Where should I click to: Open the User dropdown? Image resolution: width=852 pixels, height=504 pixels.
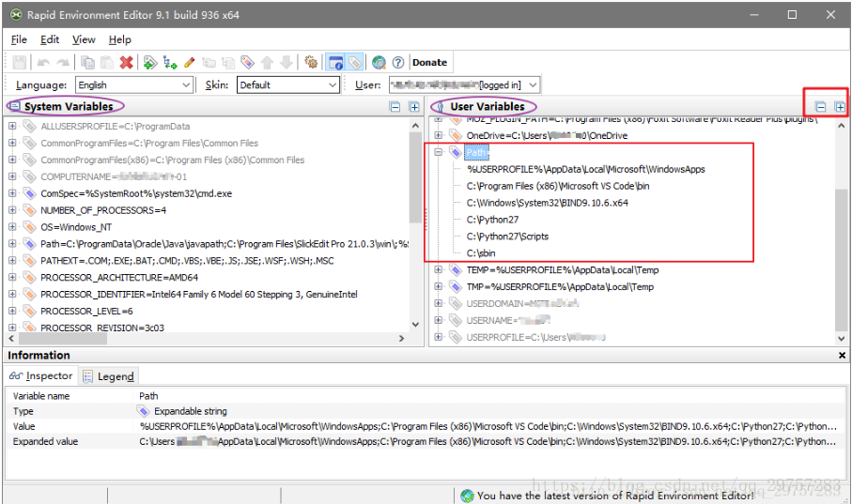coord(465,84)
